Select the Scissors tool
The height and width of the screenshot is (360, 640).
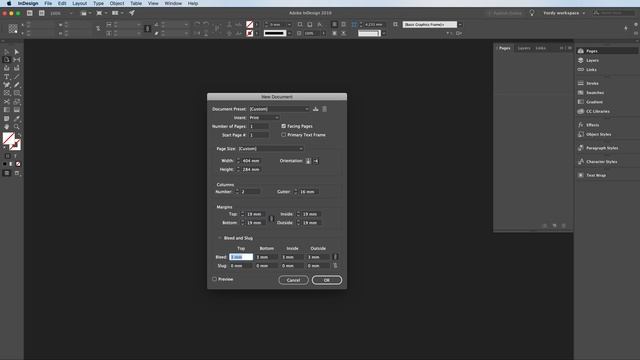(x=7, y=102)
